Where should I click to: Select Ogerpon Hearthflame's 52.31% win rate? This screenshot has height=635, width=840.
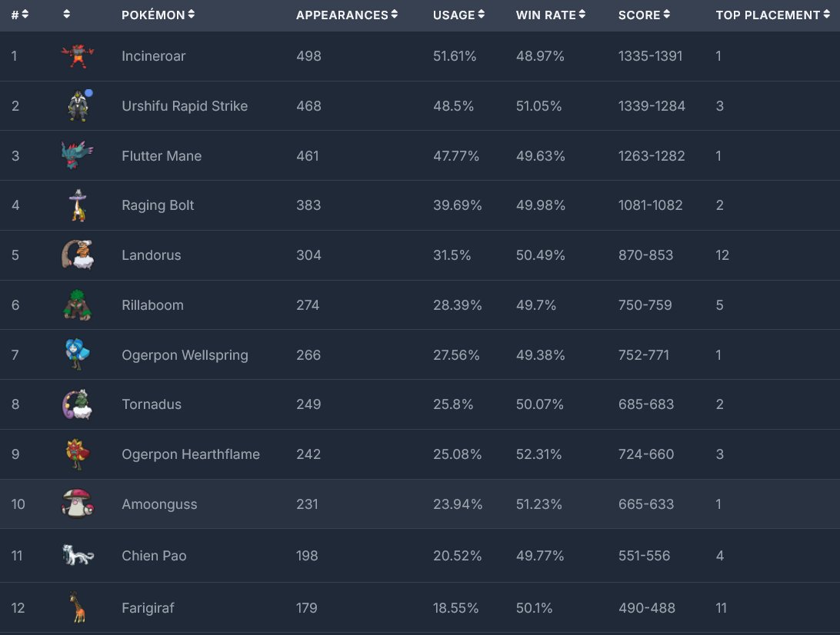point(539,454)
